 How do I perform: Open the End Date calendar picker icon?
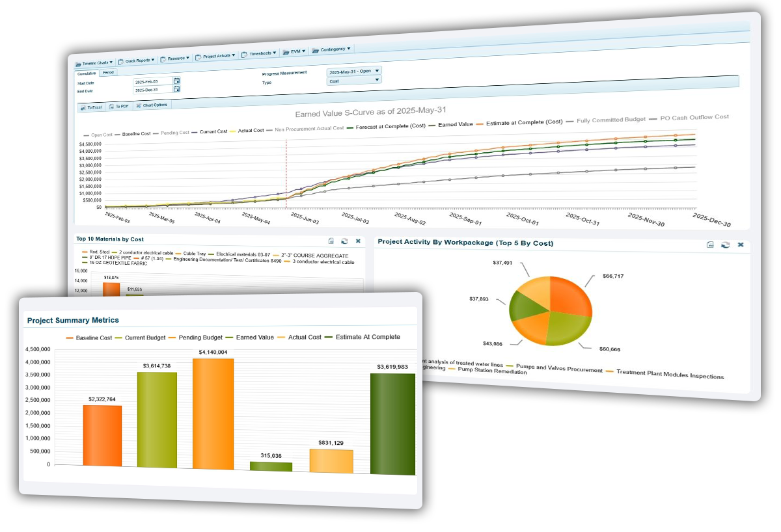click(176, 89)
